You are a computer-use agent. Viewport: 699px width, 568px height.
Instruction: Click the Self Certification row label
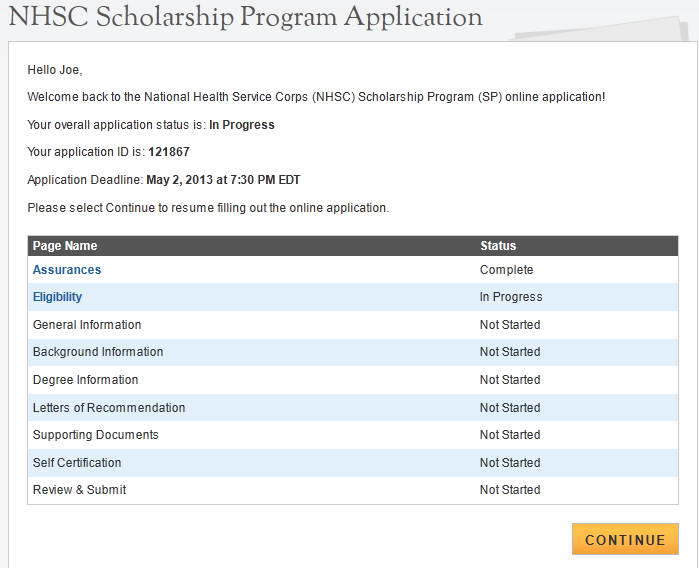[x=77, y=463]
